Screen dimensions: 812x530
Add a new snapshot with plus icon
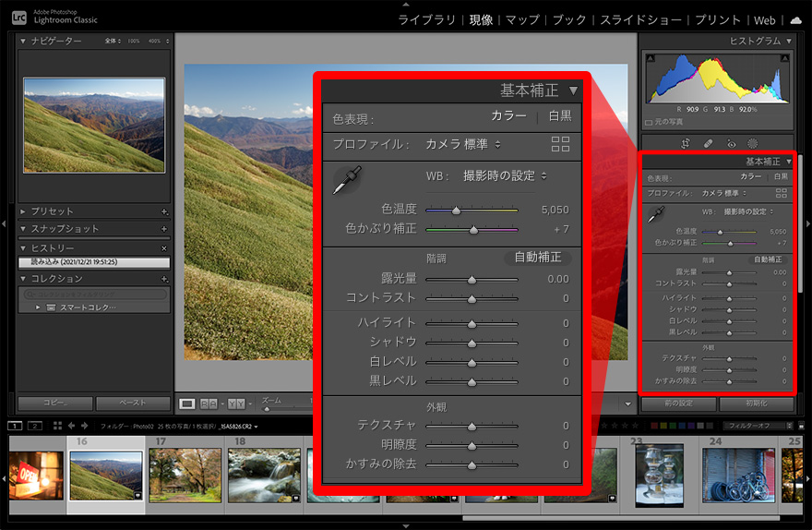tap(164, 229)
